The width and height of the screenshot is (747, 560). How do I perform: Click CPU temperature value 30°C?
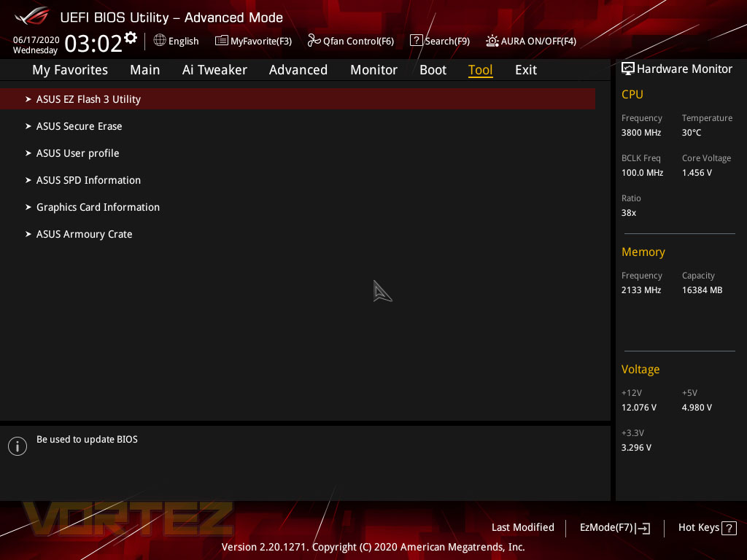coord(692,133)
